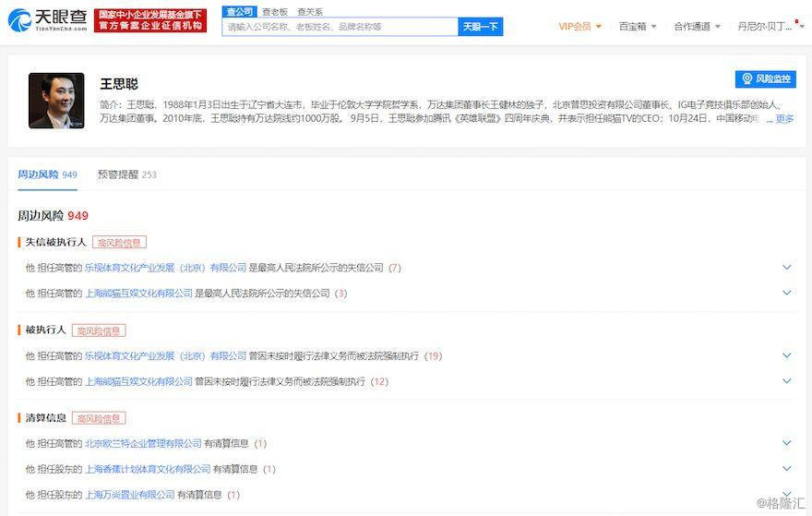The width and height of the screenshot is (812, 516).
Task: Open the 百宝箱 dropdown menu
Action: click(x=638, y=27)
